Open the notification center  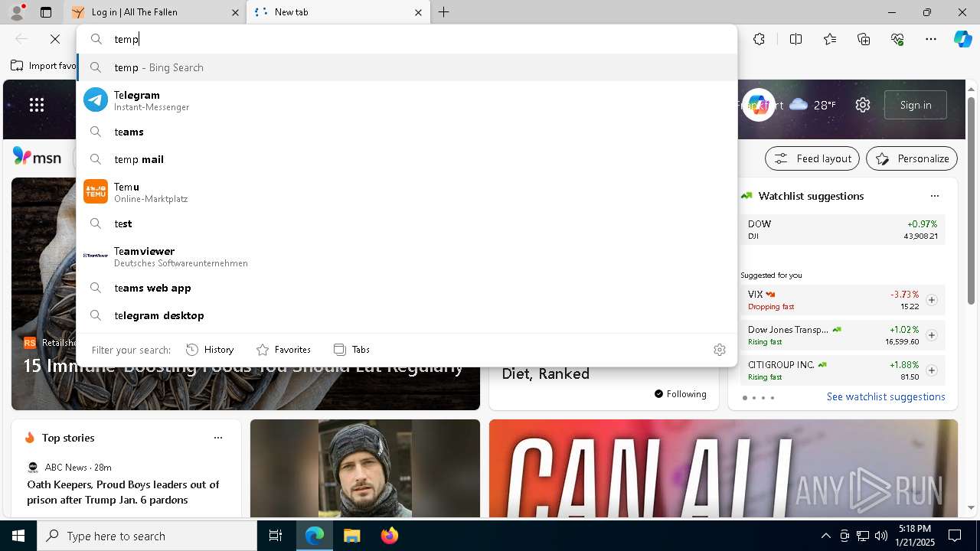click(x=955, y=536)
